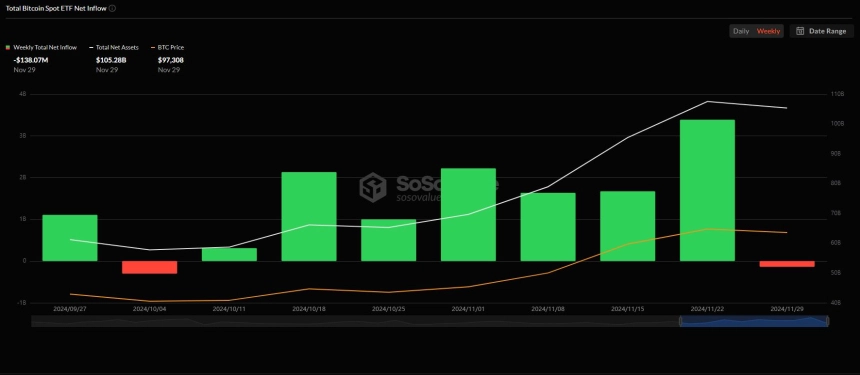Click the 2024/11/15 date axis label
The height and width of the screenshot is (375, 860).
click(x=627, y=309)
